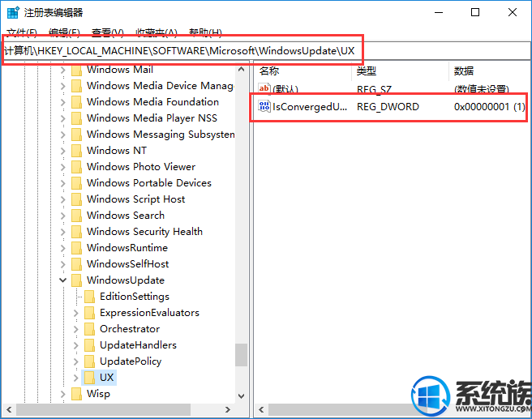
Task: Click the Windows Mail folder icon
Action: click(77, 70)
